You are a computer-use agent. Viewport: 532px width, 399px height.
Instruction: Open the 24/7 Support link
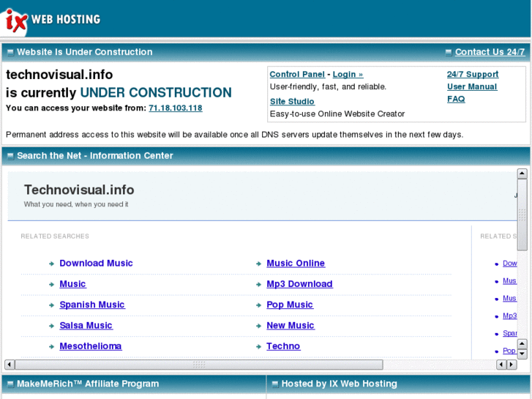coord(473,74)
